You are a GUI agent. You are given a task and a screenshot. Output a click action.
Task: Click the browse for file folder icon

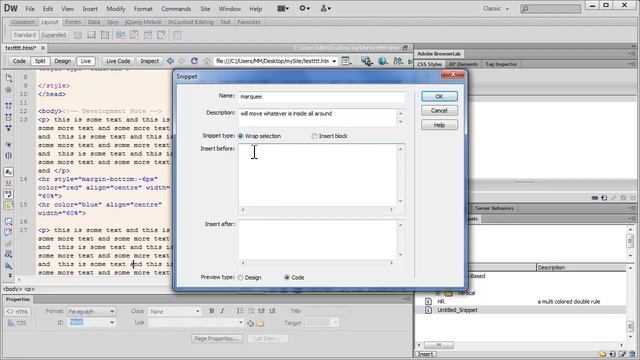tap(260, 323)
